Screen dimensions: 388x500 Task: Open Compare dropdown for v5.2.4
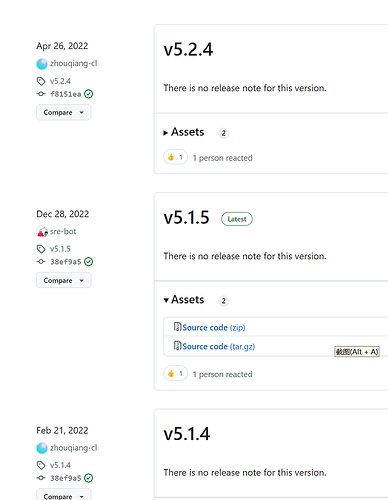(x=64, y=112)
